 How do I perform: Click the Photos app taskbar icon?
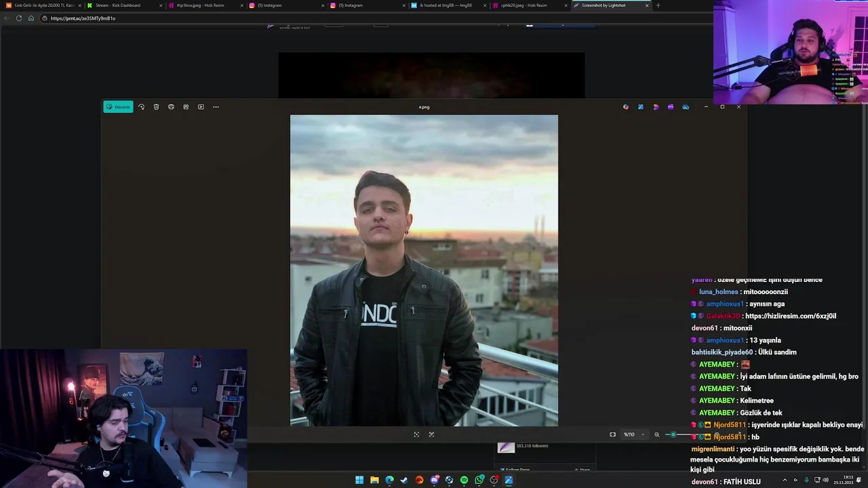[509, 481]
